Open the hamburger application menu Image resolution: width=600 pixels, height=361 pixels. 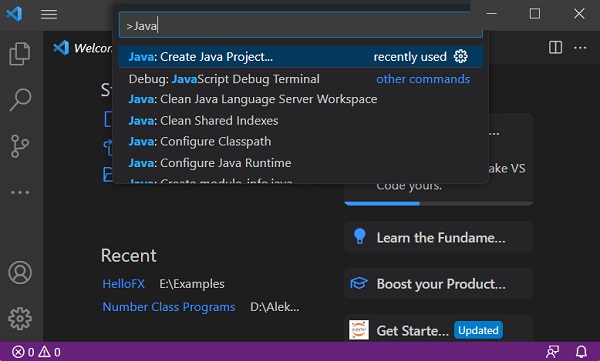[49, 15]
